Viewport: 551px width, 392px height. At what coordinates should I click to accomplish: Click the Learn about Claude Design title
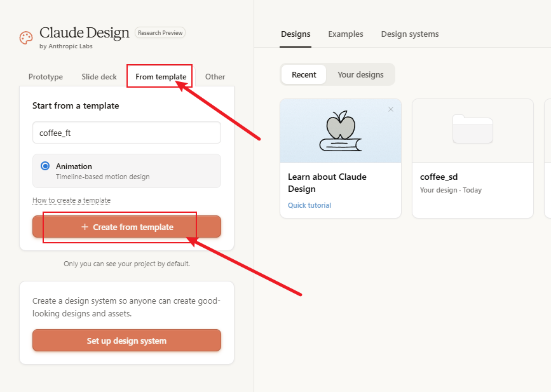[x=327, y=182]
